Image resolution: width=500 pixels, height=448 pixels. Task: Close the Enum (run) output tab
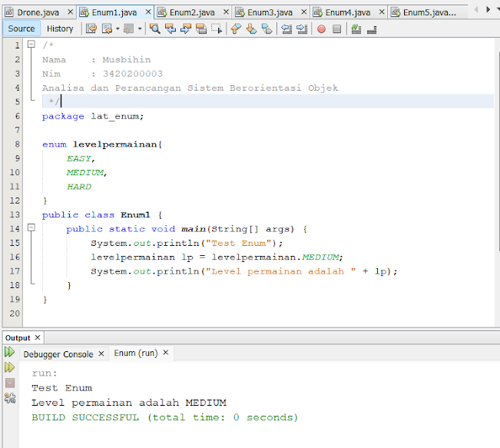pyautogui.click(x=166, y=353)
